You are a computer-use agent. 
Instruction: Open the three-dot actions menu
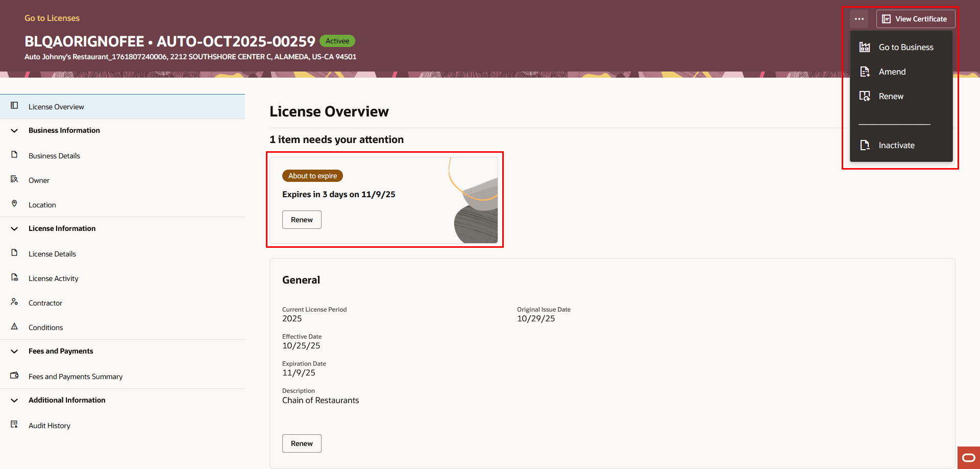tap(859, 18)
